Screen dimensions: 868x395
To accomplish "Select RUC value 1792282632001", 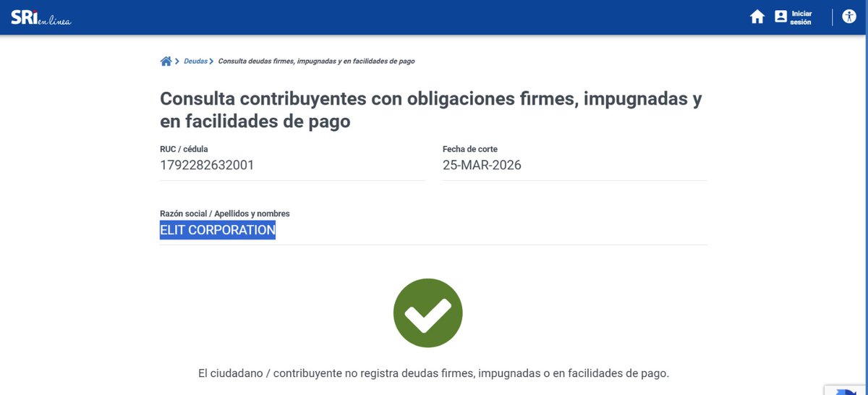I will [207, 165].
